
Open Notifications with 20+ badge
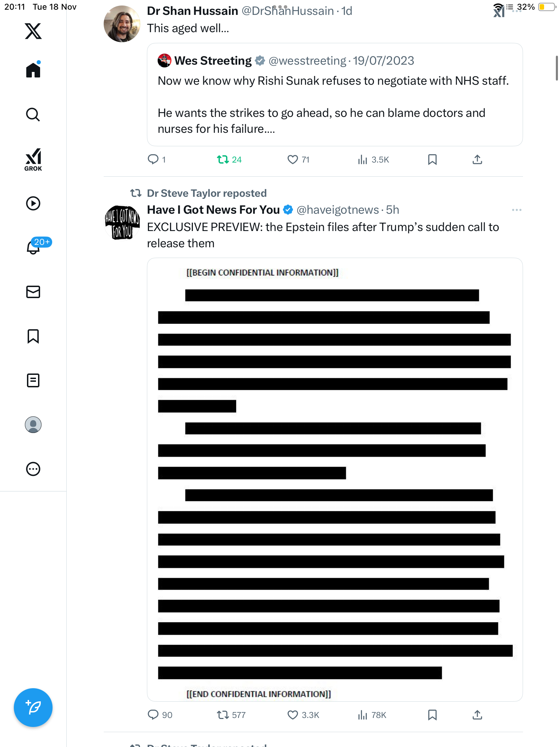point(34,247)
